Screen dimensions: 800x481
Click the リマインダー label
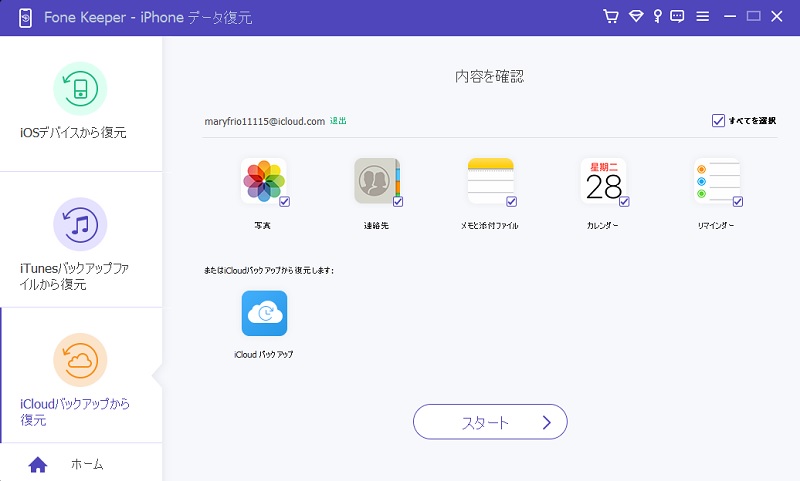coord(716,225)
